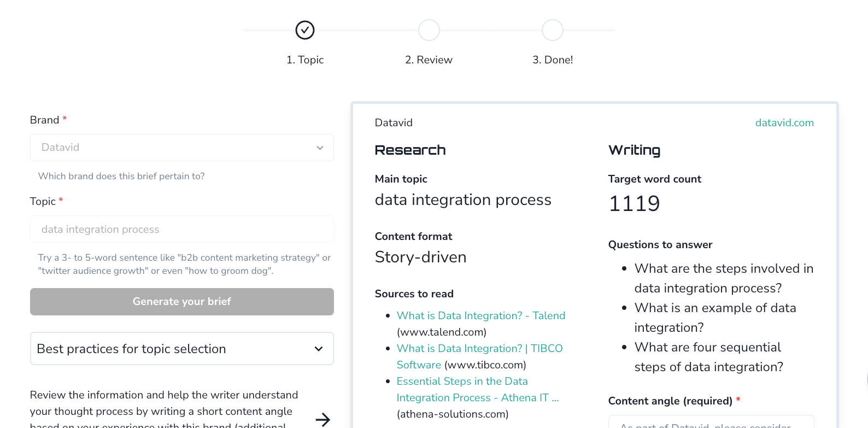The image size is (868, 428).
Task: Click the Review step circle
Action: coord(429,30)
